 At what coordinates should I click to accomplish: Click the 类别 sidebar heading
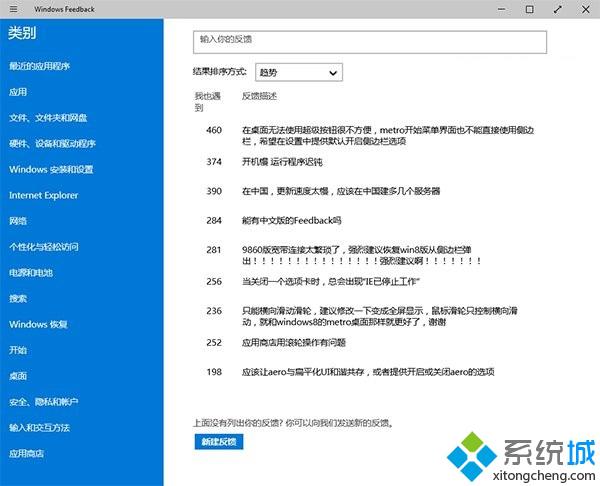click(x=22, y=33)
